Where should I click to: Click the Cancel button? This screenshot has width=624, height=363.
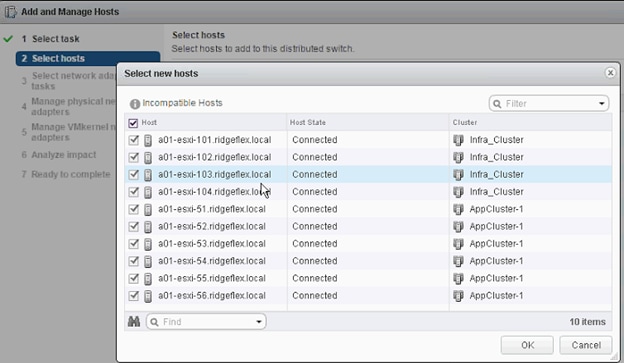point(586,345)
